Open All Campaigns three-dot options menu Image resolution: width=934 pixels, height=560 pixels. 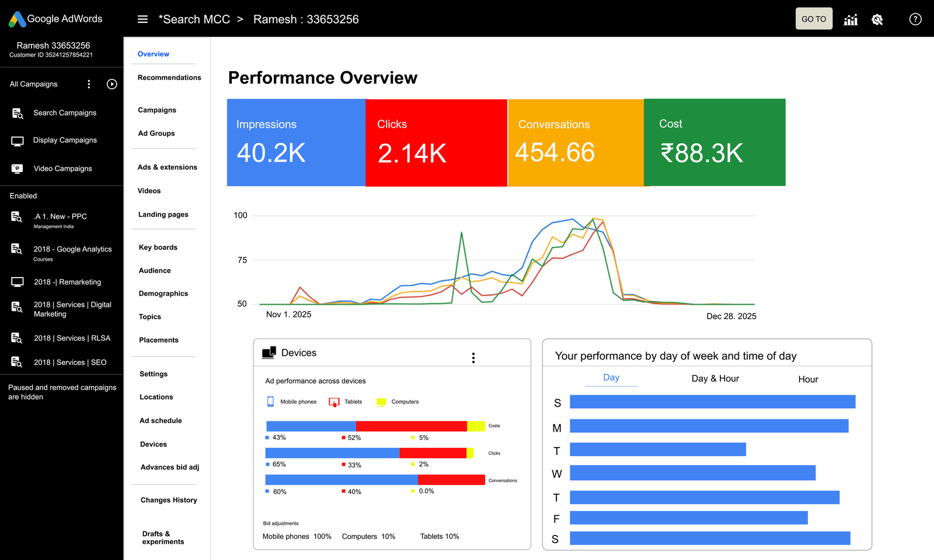point(89,84)
